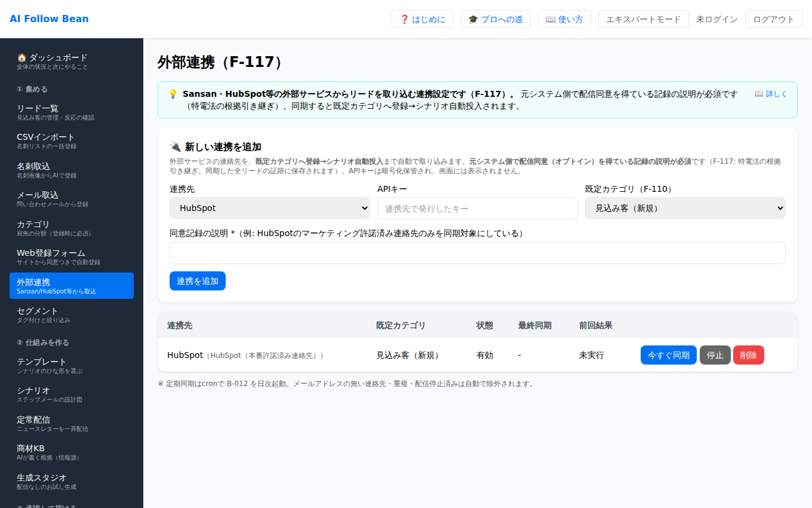Open シナリオ in sidebar
Viewport: 812px width, 508px height.
(72, 394)
